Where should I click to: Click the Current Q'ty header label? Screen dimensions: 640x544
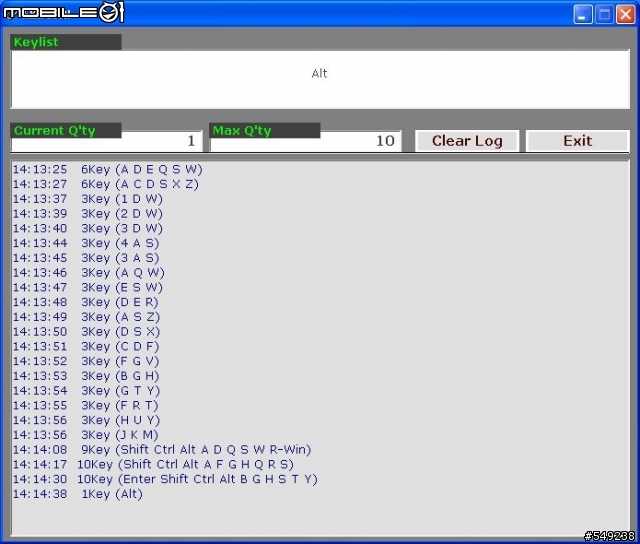point(66,131)
